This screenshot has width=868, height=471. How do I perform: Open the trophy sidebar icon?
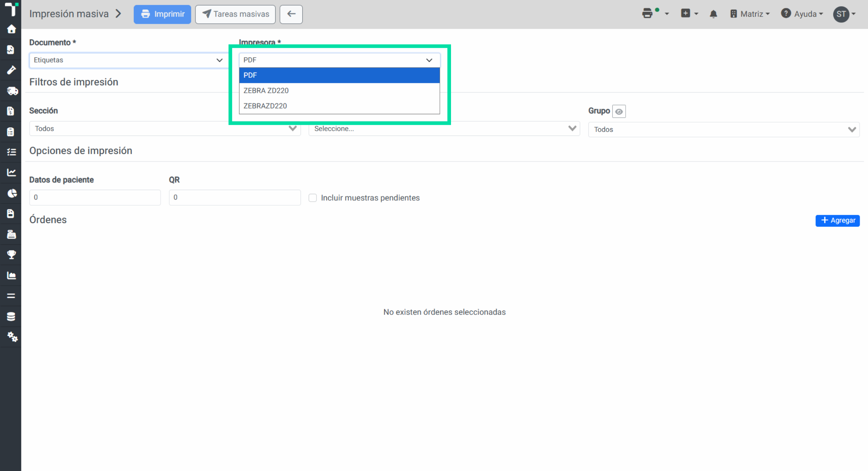(x=11, y=254)
